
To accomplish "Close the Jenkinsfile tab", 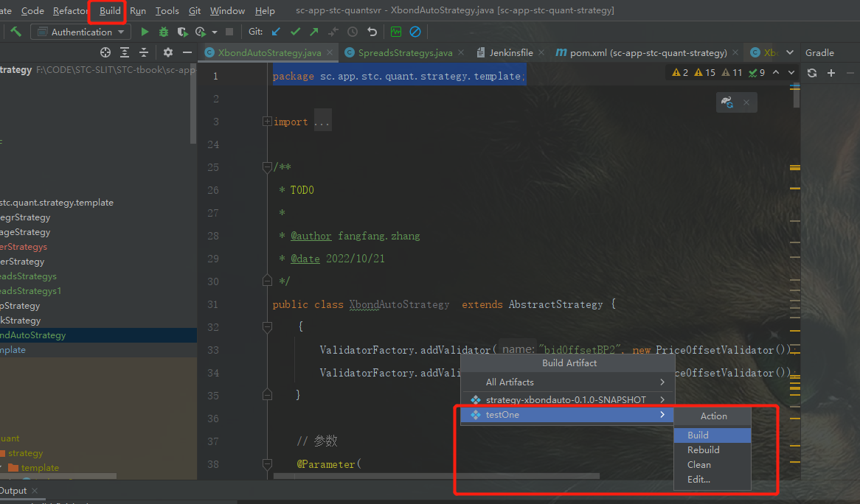I will (541, 52).
